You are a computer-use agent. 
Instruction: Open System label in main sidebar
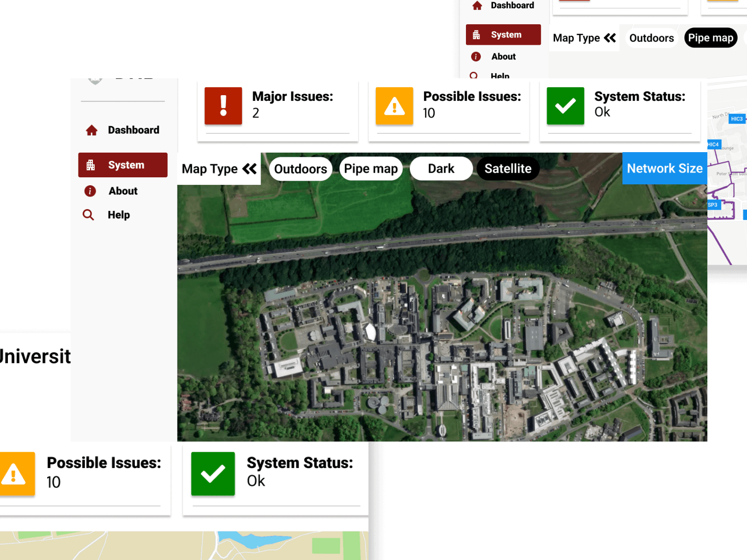pos(126,165)
